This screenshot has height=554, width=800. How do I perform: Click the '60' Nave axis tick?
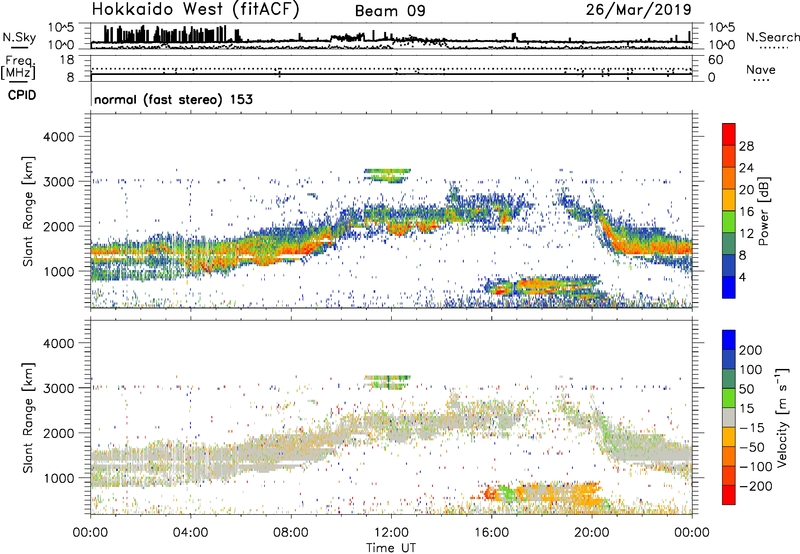click(x=715, y=60)
